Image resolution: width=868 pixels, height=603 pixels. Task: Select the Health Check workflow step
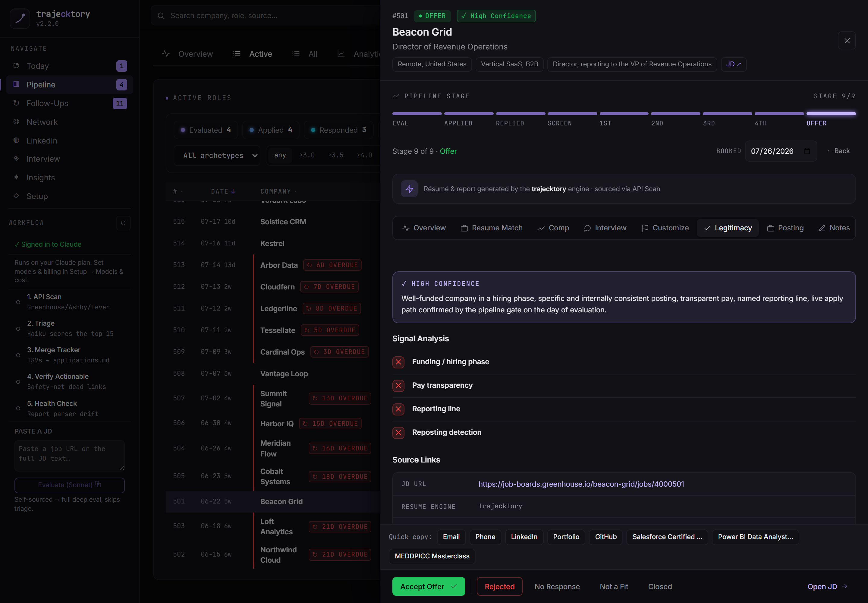tap(70, 409)
